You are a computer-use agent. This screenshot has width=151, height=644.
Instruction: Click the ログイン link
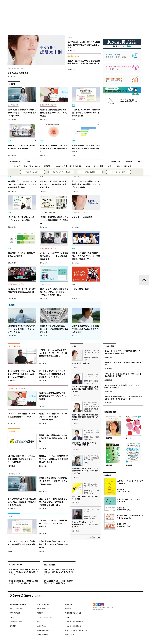[139, 162]
